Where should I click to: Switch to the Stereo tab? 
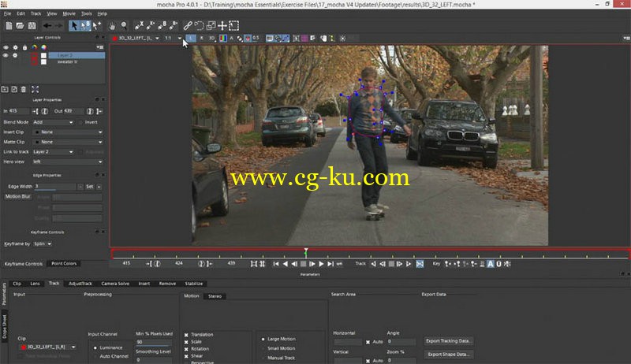click(x=215, y=296)
